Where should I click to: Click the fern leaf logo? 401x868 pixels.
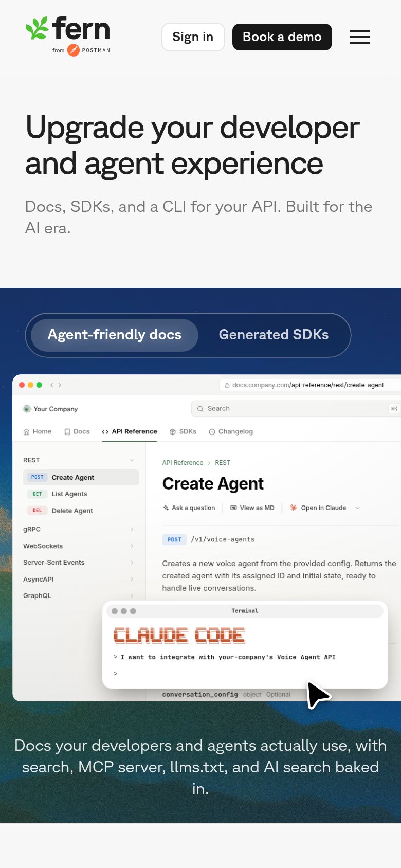point(37,28)
